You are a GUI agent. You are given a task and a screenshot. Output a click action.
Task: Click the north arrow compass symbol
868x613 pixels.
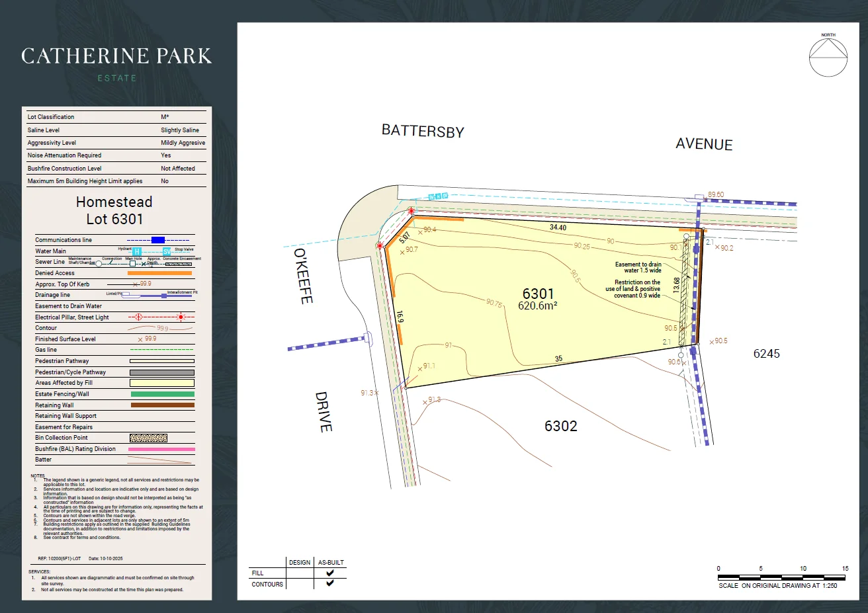828,57
